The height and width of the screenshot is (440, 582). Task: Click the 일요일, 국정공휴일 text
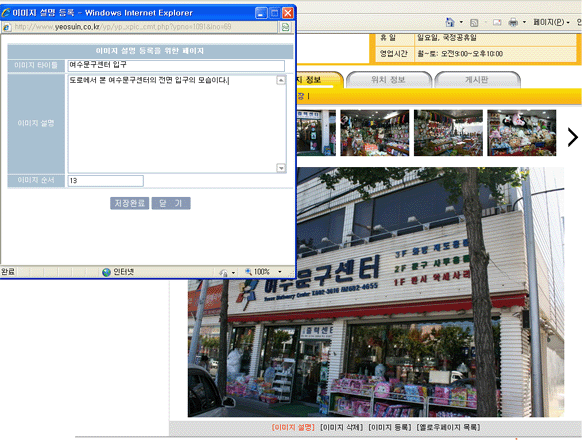447,38
